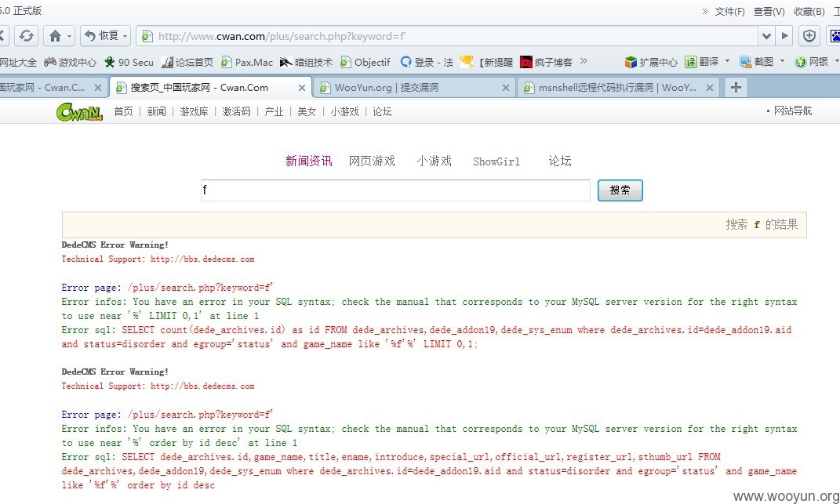
Task: Close the WooYun.org 提交漏洞 tab
Action: coord(505,88)
